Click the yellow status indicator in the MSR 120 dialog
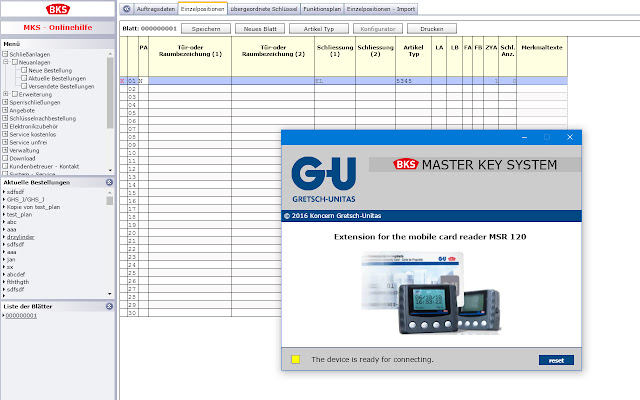The image size is (640, 400). tap(296, 359)
